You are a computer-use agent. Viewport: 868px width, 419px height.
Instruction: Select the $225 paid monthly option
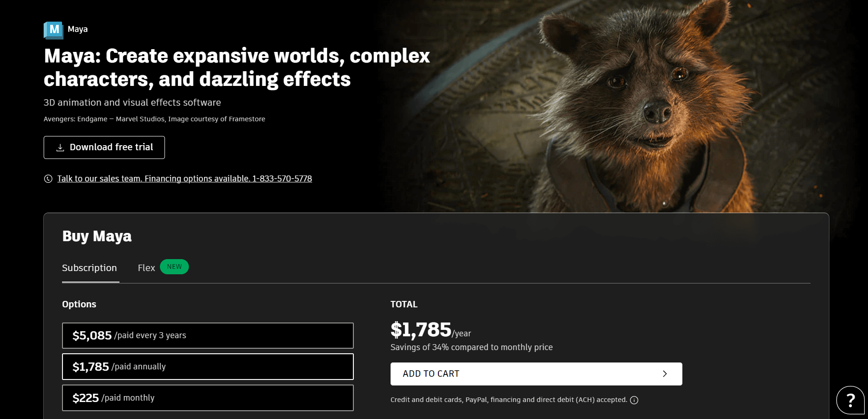(208, 398)
